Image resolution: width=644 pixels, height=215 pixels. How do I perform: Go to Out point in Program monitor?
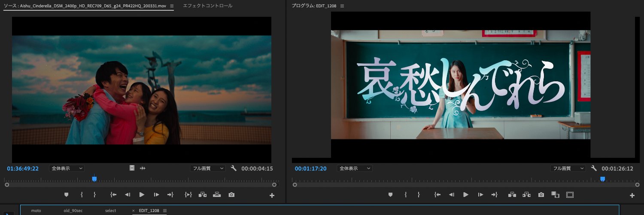494,195
